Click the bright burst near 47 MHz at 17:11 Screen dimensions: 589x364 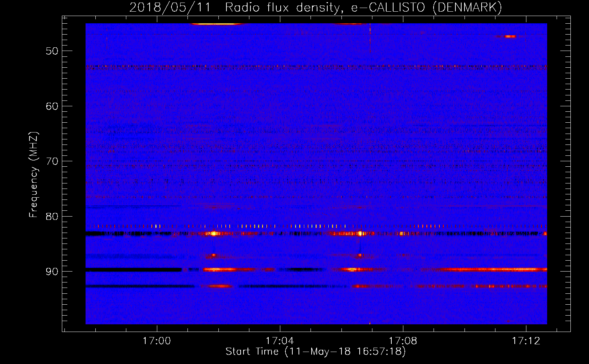click(x=510, y=36)
